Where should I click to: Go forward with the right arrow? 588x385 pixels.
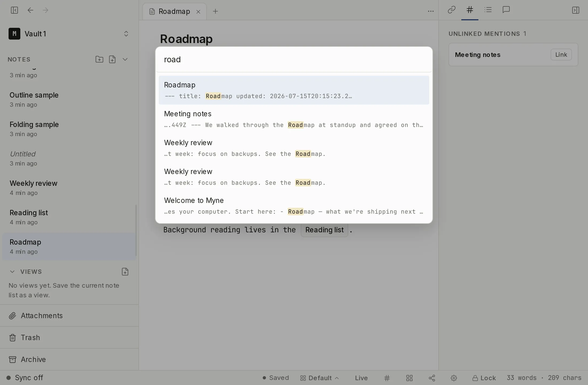[x=45, y=10]
